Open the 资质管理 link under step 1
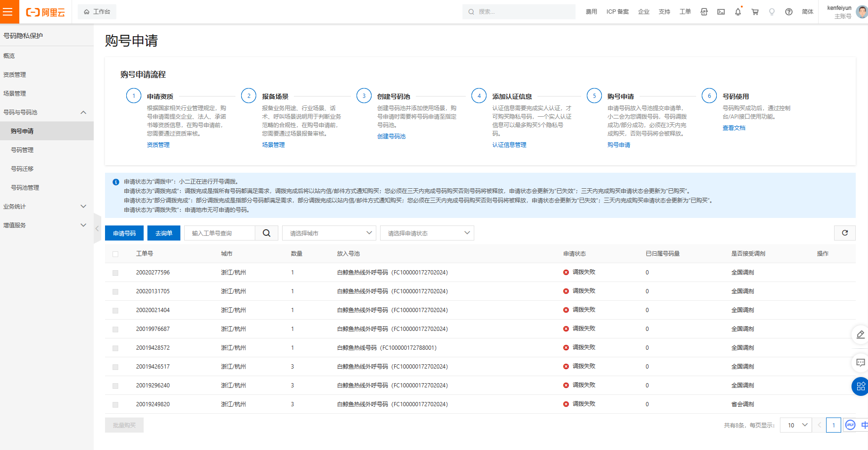Screen dimensions: 868x450 (158, 145)
